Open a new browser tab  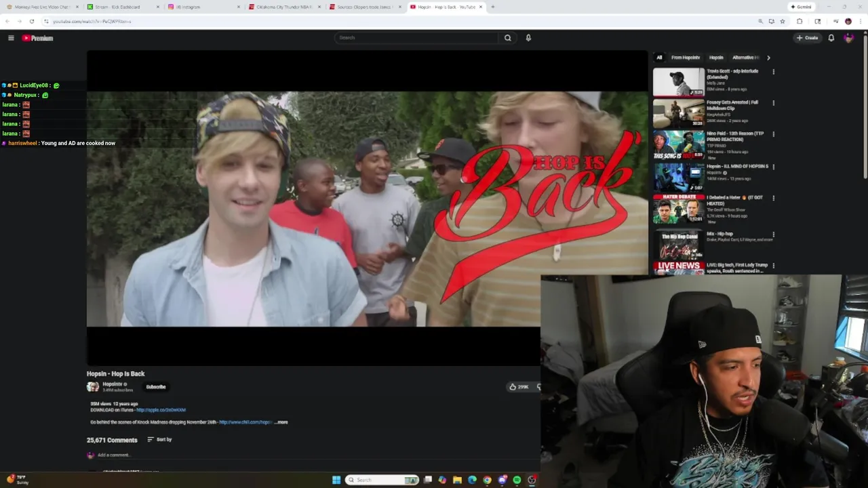click(x=492, y=7)
